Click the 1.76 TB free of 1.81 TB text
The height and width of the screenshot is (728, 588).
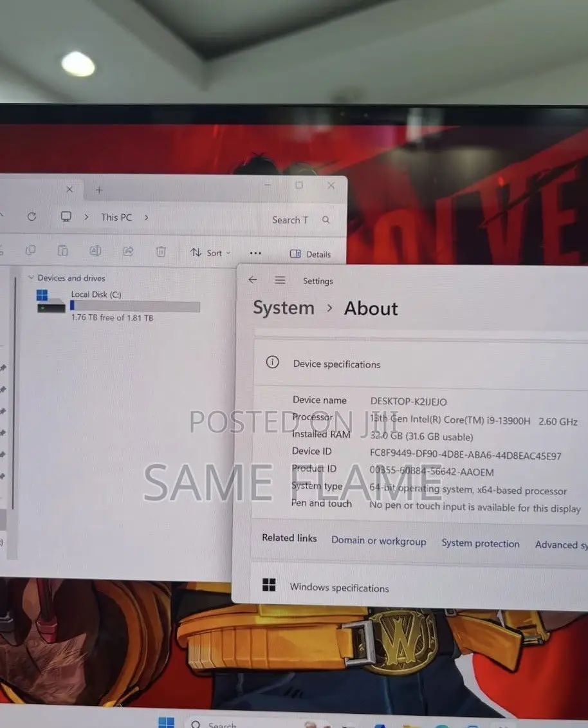(x=112, y=317)
